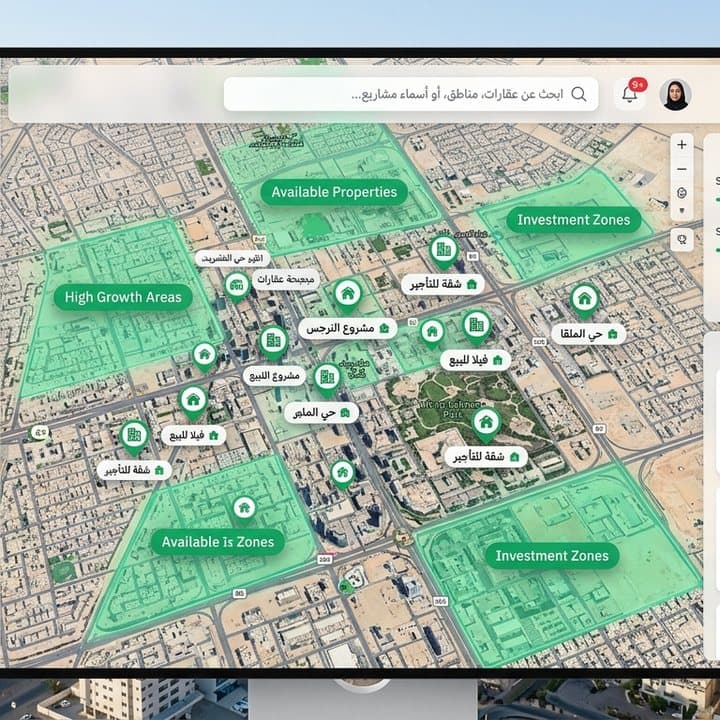Select the Investment Zones label near road 365

551,556
